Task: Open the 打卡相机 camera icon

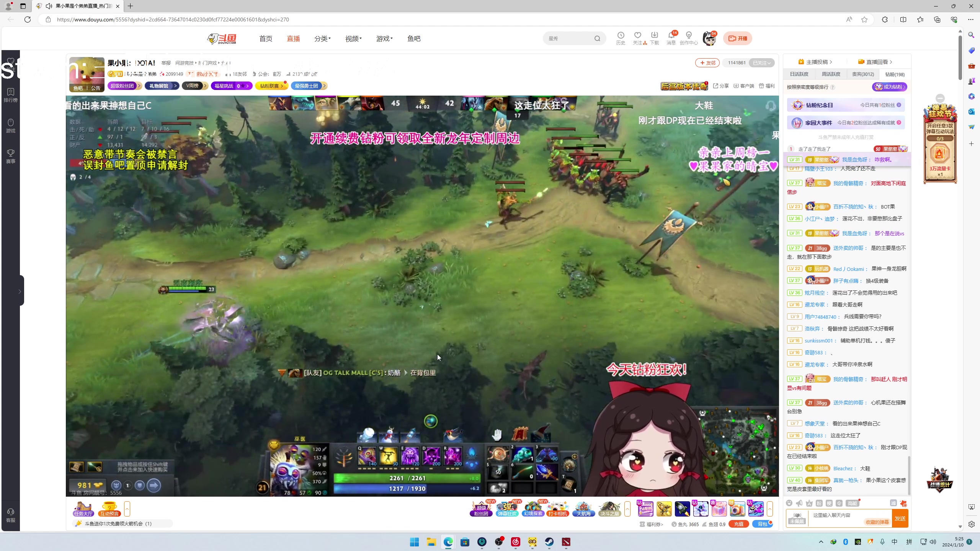Action: tap(558, 509)
